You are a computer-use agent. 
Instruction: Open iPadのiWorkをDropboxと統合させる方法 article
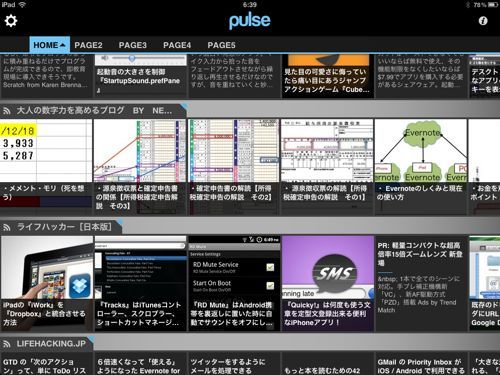tap(46, 284)
